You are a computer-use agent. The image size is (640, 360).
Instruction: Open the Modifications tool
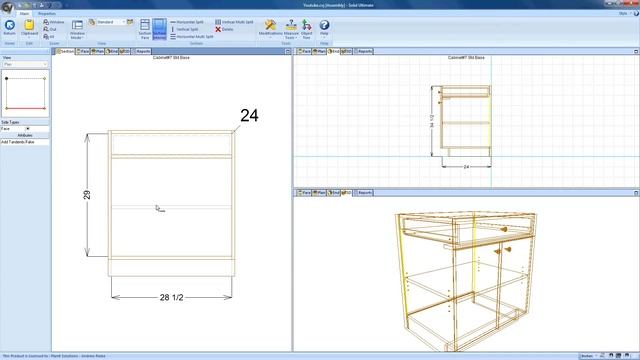(270, 29)
